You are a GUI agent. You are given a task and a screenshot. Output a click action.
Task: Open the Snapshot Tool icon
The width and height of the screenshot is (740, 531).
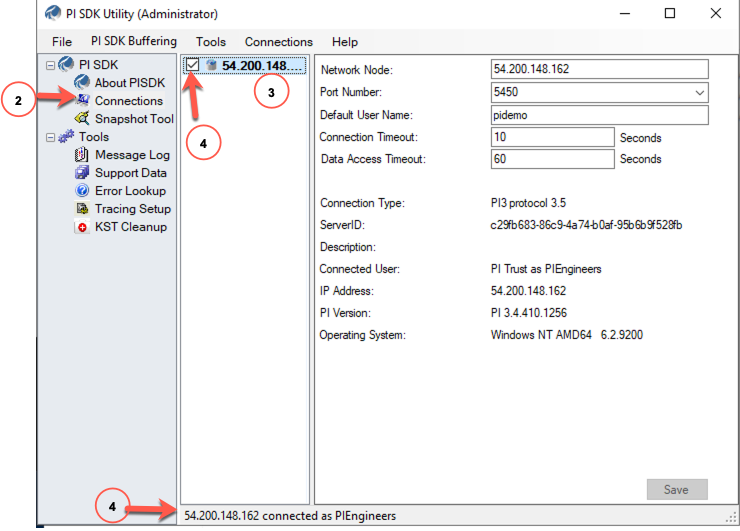coord(84,119)
